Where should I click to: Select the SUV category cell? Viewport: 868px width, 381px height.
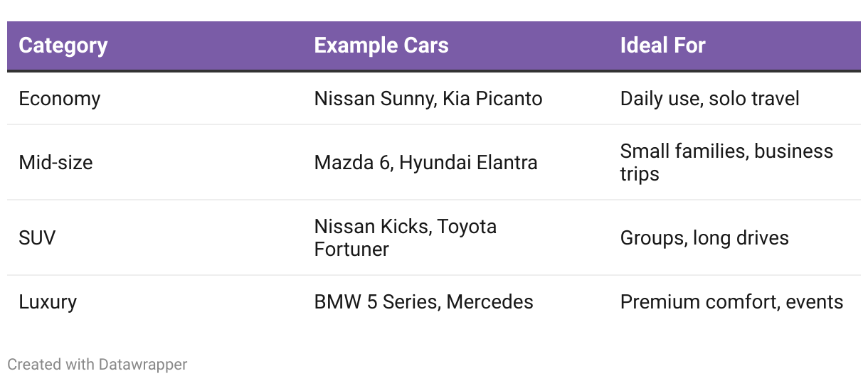pos(37,237)
